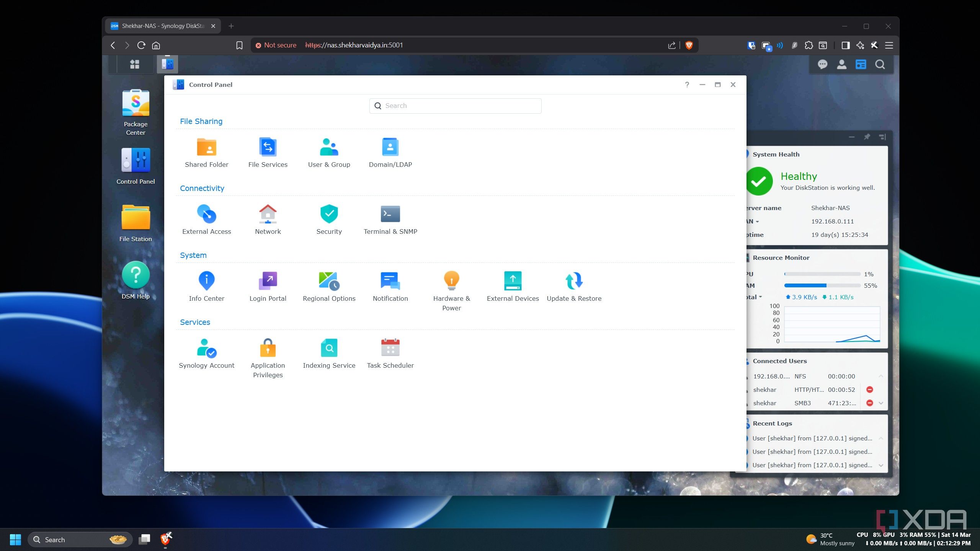Disconnect shekhar HTTP/HTTPS connected user
980x551 pixels.
[869, 390]
